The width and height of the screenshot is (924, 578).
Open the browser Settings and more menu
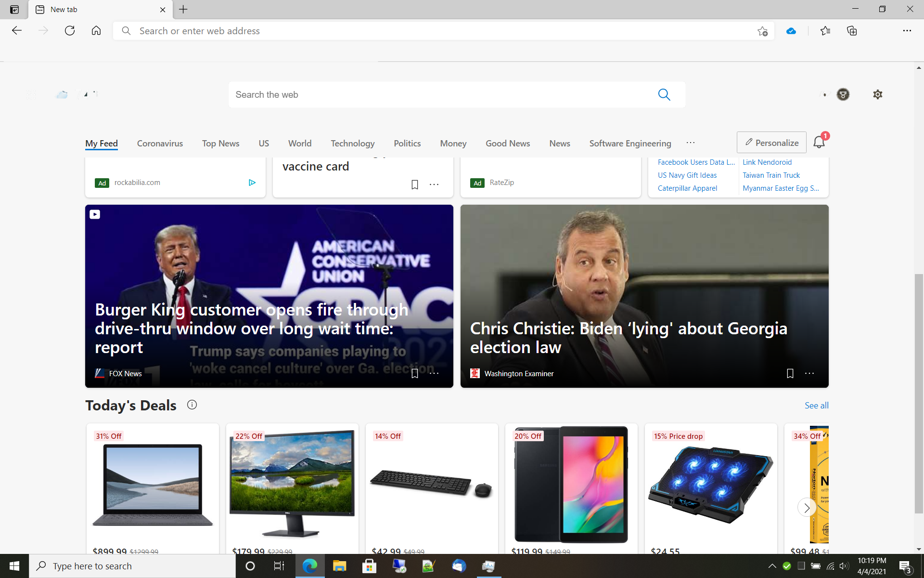[x=907, y=31]
